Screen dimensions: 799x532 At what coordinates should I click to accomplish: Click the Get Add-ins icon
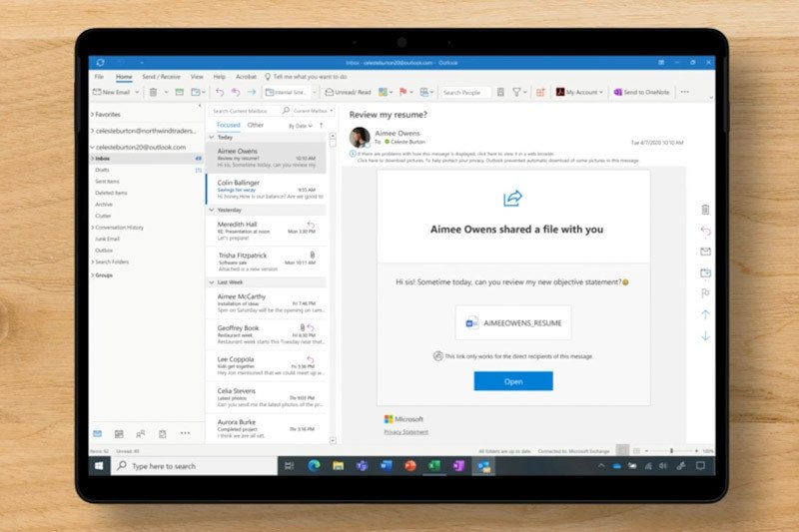pyautogui.click(x=540, y=92)
